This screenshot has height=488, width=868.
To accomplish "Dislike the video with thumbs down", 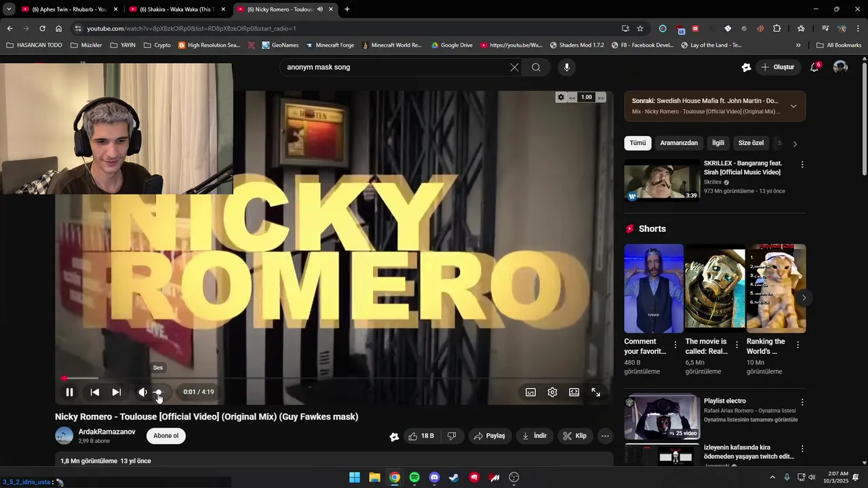I will click(x=452, y=436).
